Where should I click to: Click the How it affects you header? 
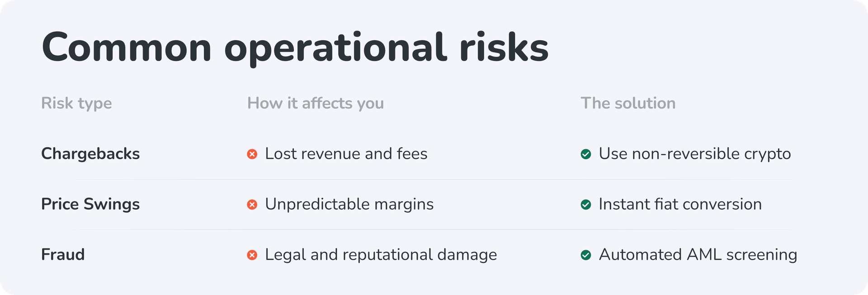315,103
